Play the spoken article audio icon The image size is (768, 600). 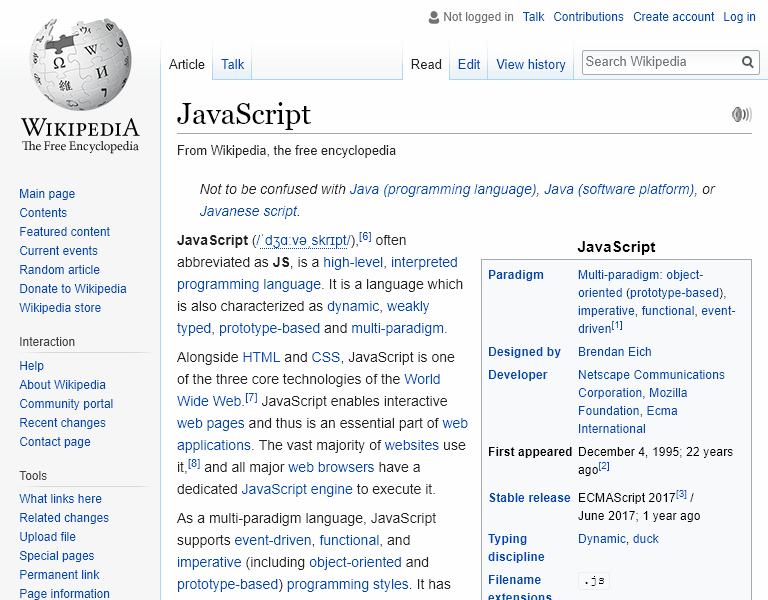coord(742,115)
